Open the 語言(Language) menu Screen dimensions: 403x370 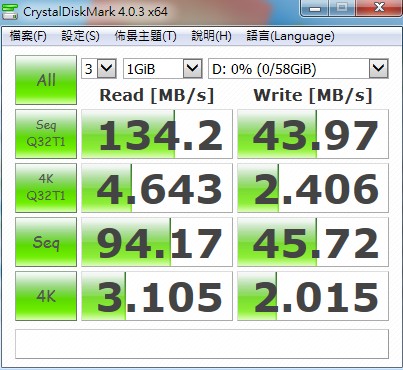[x=290, y=36]
